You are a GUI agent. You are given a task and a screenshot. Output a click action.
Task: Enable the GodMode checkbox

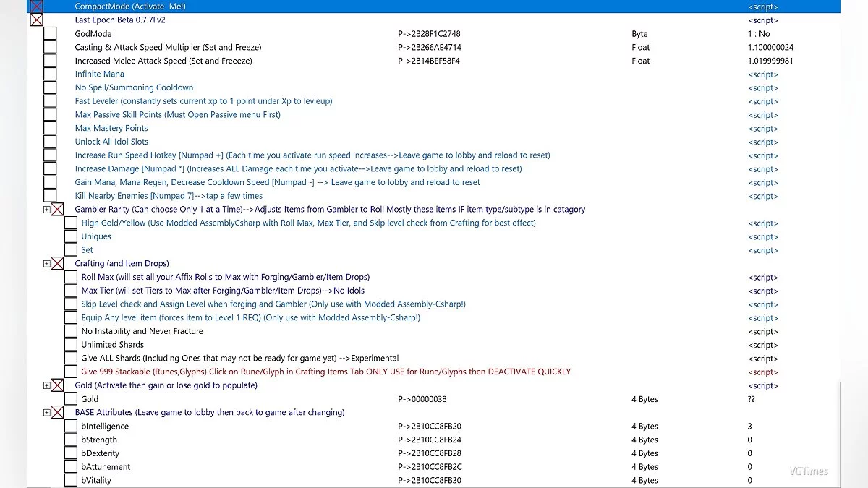click(x=50, y=34)
